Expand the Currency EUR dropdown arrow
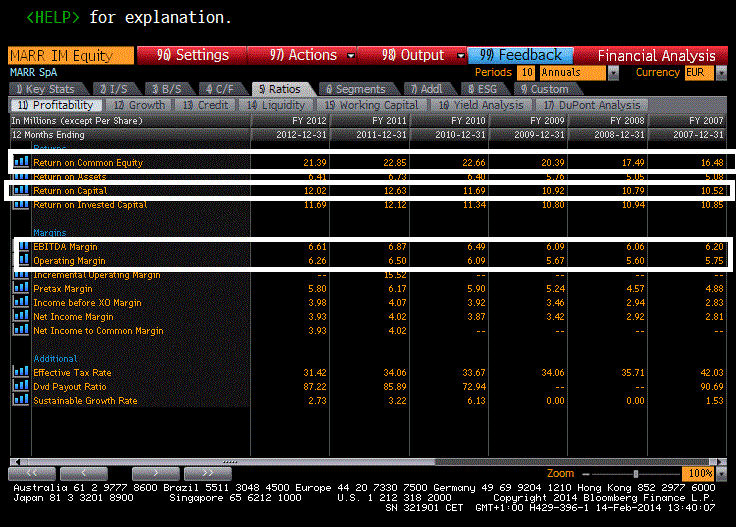Image resolution: width=736 pixels, height=527 pixels. [x=721, y=73]
